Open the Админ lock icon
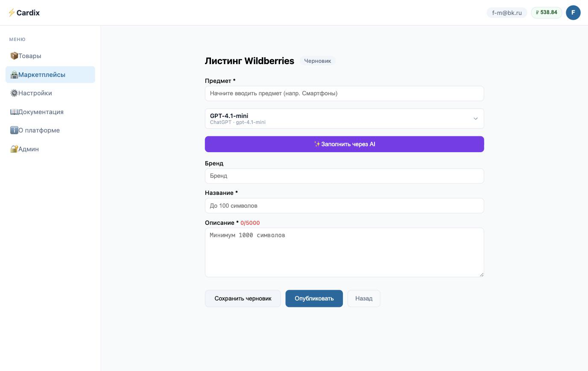This screenshot has width=588, height=371. 14,149
